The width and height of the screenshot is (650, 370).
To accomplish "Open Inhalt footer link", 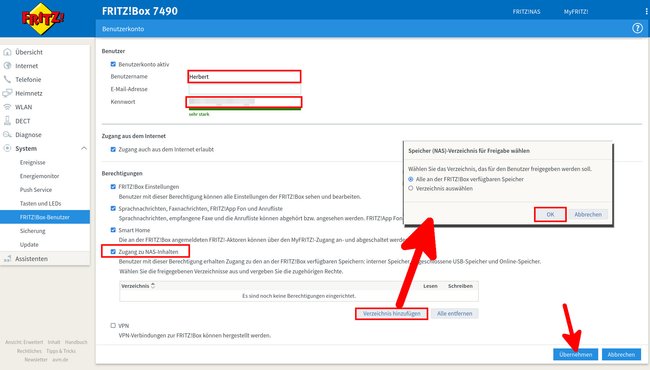I will click(54, 342).
